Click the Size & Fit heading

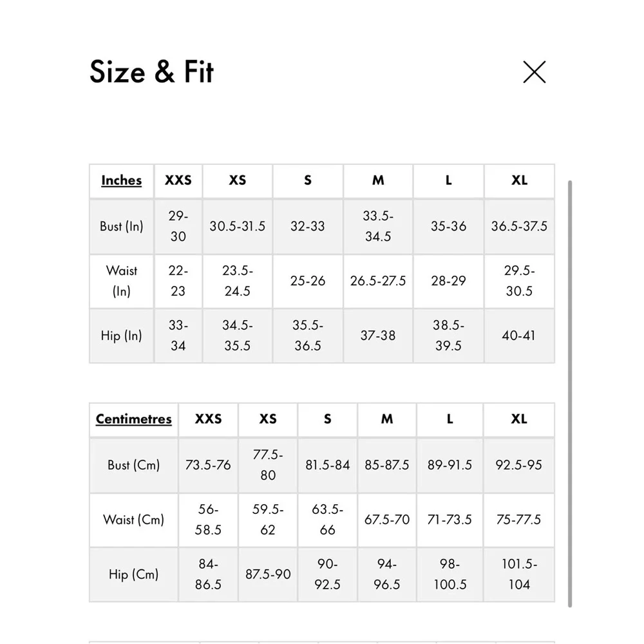(151, 71)
